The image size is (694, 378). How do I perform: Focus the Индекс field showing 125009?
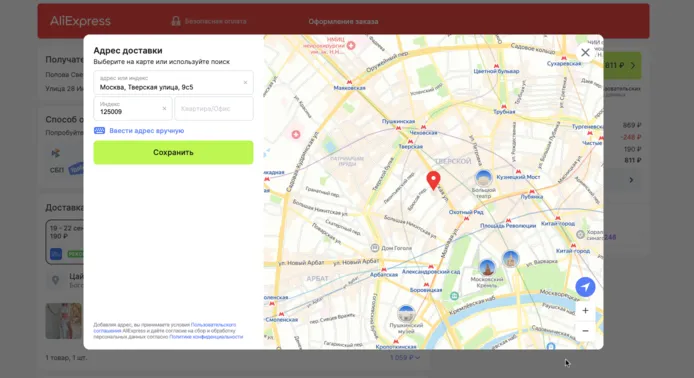pyautogui.click(x=132, y=108)
